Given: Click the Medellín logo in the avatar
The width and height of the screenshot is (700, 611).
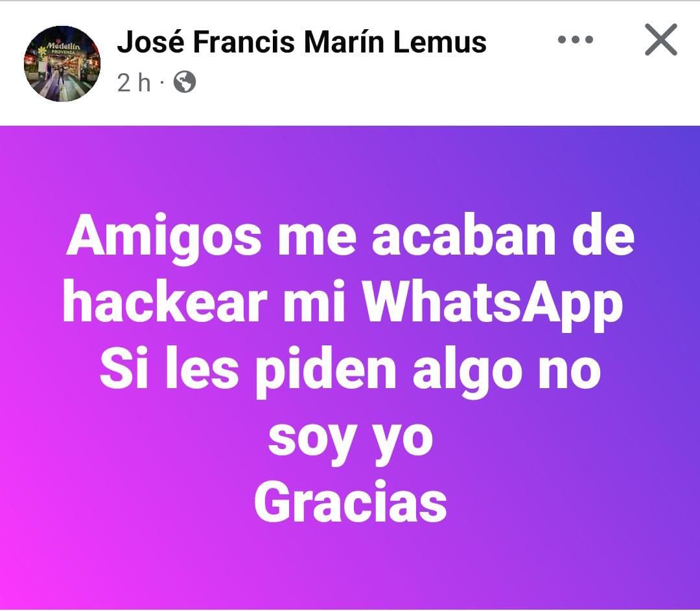Looking at the screenshot, I should point(64,47).
